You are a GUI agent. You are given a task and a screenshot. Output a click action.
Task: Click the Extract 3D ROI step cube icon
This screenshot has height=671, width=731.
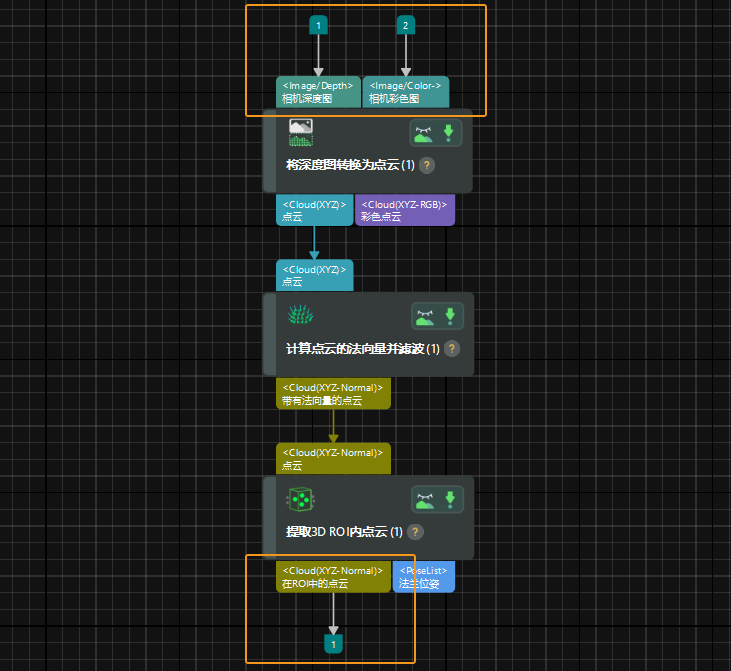click(x=301, y=499)
